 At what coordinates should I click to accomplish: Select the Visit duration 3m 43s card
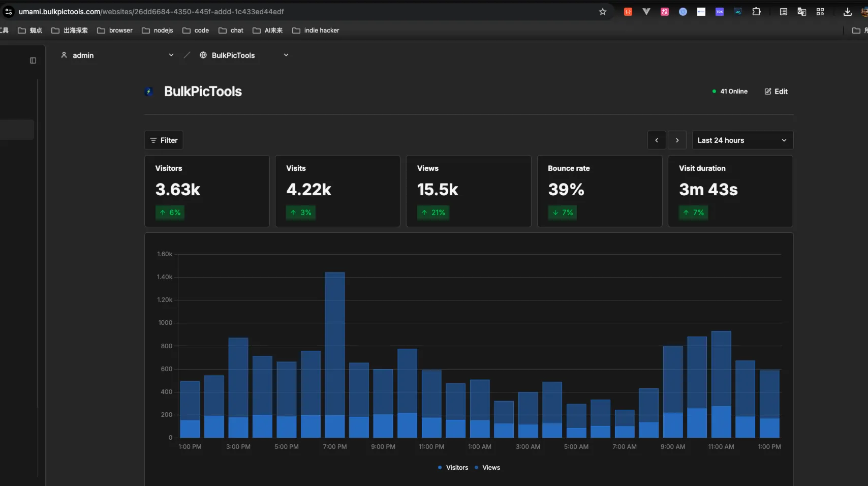(x=730, y=191)
